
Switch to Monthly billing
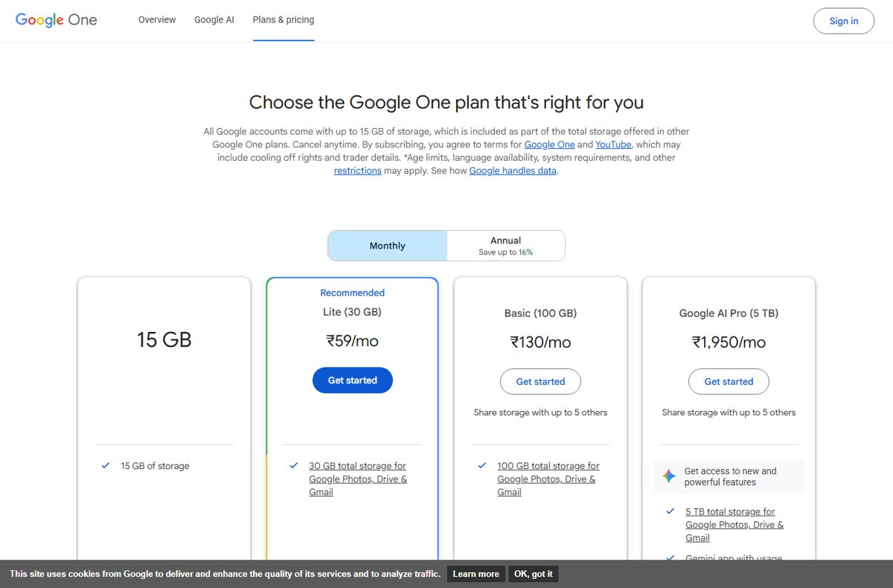point(388,246)
